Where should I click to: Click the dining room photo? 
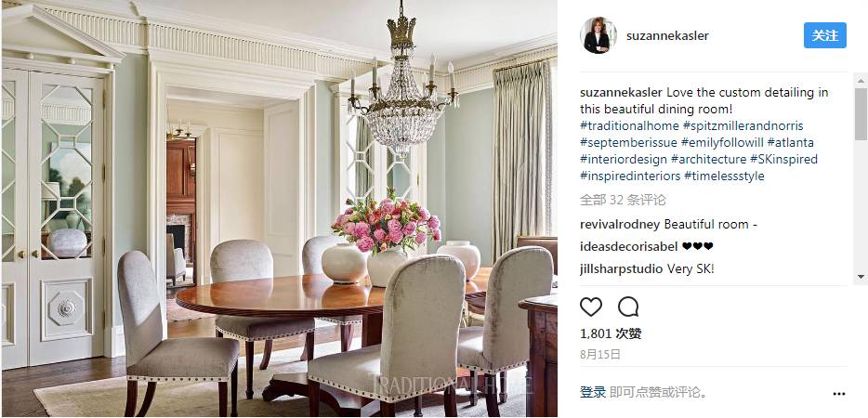[x=279, y=209]
